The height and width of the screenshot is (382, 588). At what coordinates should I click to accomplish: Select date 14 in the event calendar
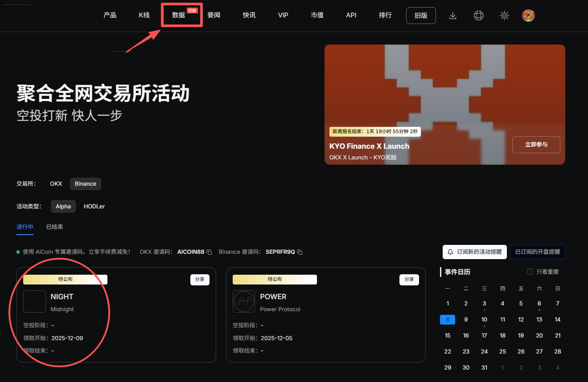click(558, 320)
